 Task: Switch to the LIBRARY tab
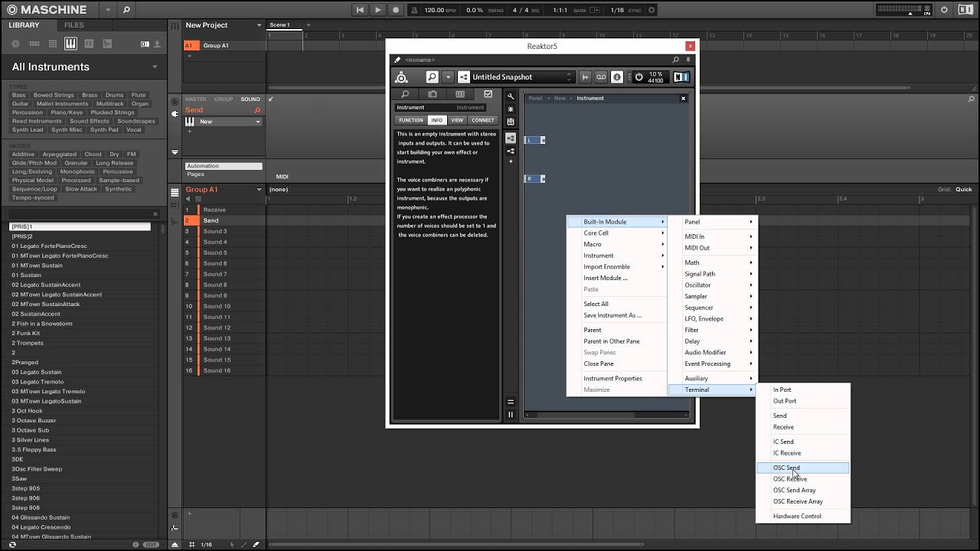(24, 25)
